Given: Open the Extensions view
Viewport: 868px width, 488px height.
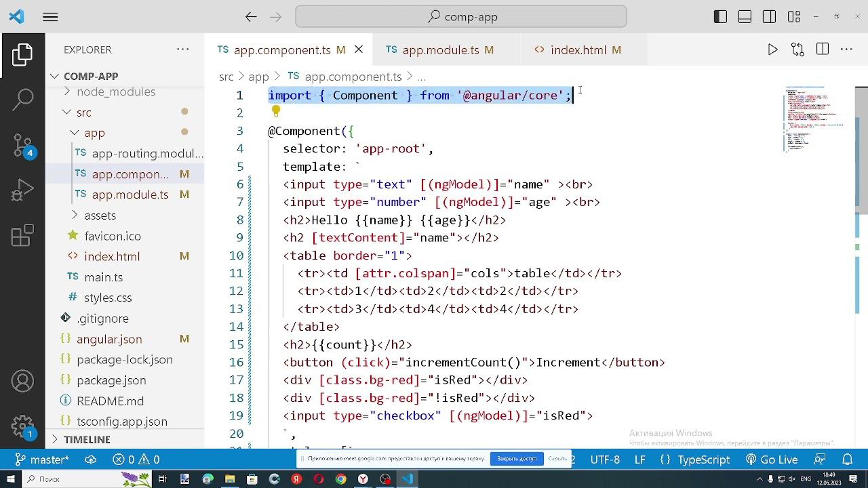Looking at the screenshot, I should coord(22,235).
